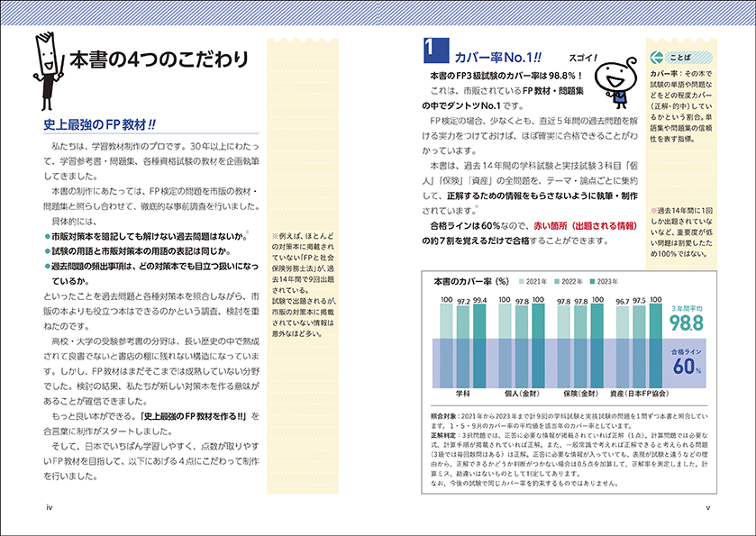Viewport: 756px width, 536px height.
Task: Click the 合格ライン 60% label
Action: click(687, 362)
